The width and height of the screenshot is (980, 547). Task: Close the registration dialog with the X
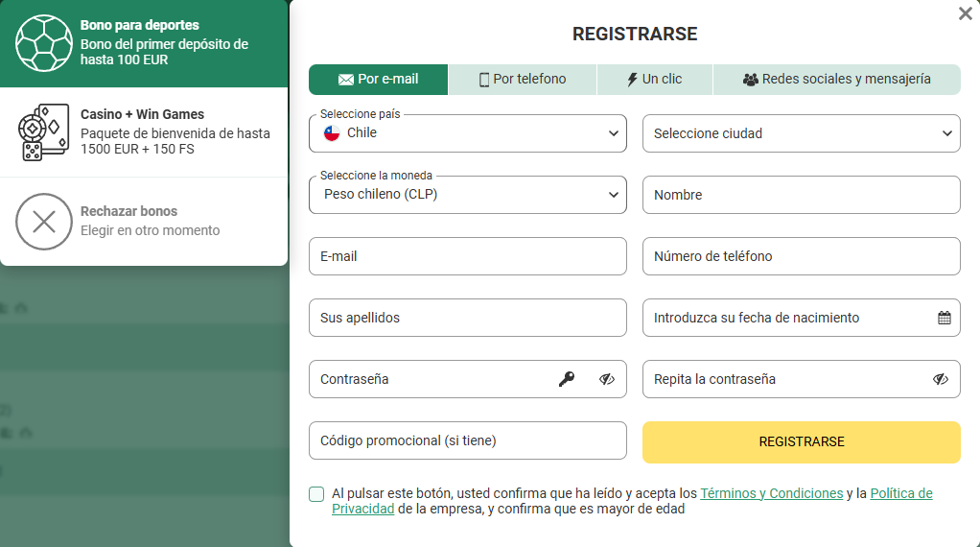point(965,13)
